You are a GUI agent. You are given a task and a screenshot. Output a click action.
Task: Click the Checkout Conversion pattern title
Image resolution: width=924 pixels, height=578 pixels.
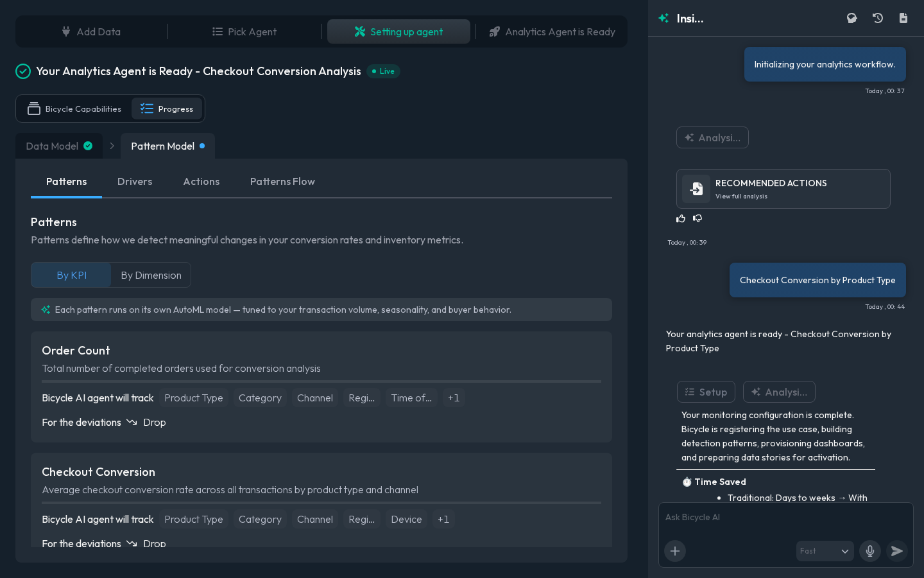click(99, 472)
